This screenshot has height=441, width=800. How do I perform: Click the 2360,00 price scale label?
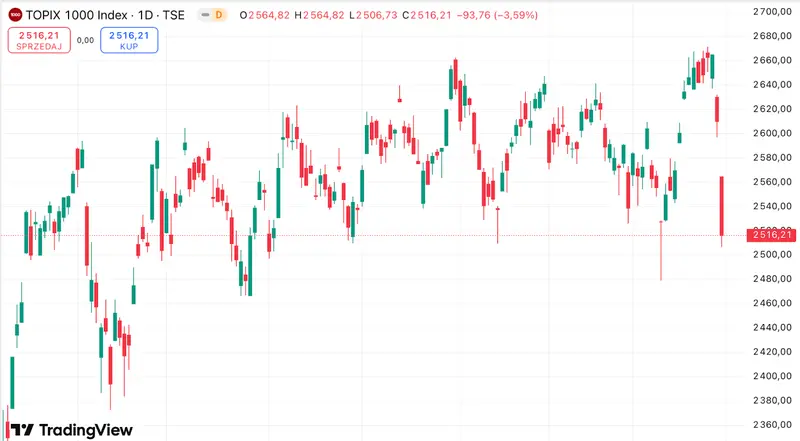pyautogui.click(x=772, y=425)
